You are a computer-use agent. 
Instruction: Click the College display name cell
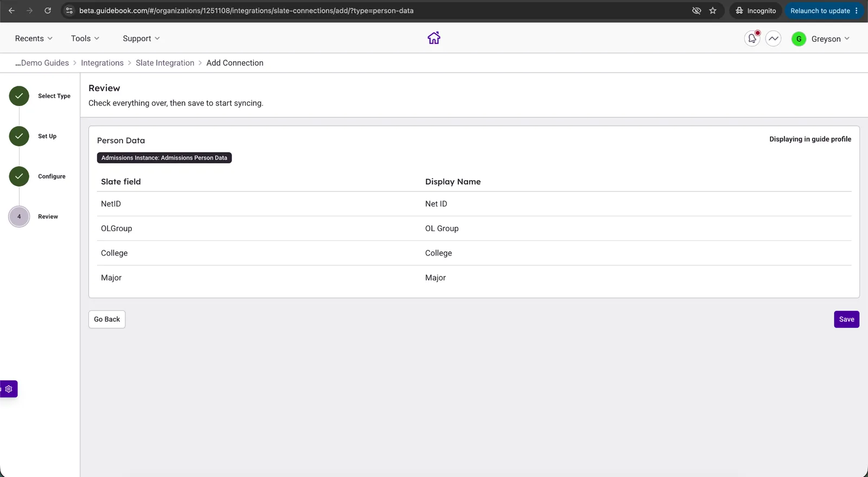pyautogui.click(x=438, y=253)
